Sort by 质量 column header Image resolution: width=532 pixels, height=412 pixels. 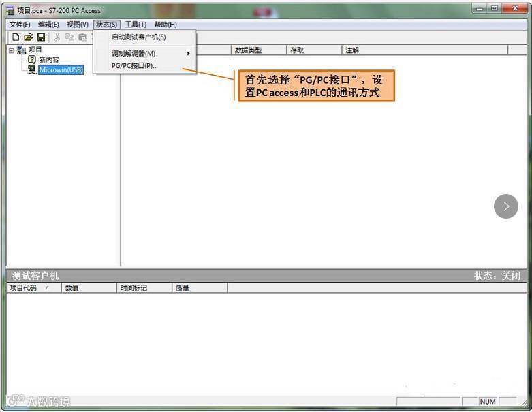(200, 288)
